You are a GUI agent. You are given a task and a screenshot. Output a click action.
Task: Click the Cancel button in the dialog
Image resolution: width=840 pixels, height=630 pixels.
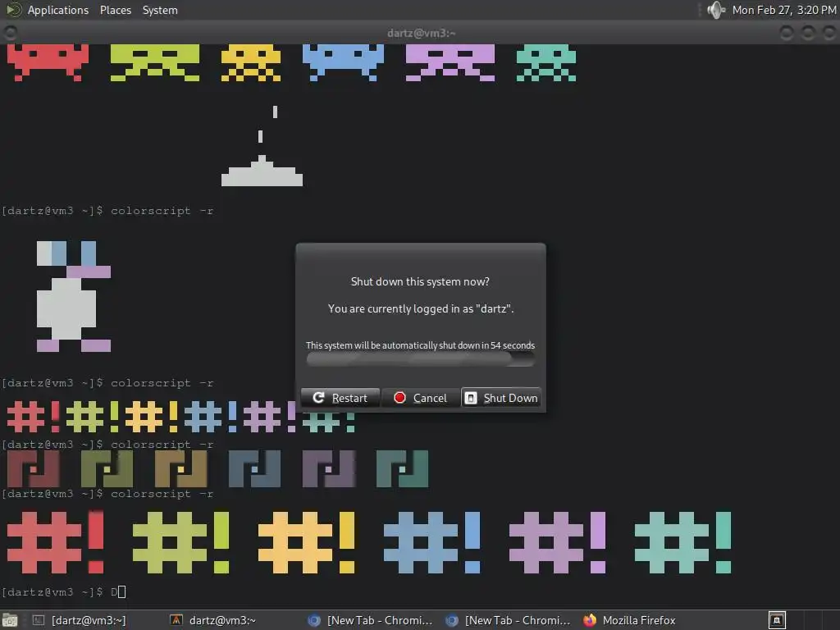[x=421, y=398]
